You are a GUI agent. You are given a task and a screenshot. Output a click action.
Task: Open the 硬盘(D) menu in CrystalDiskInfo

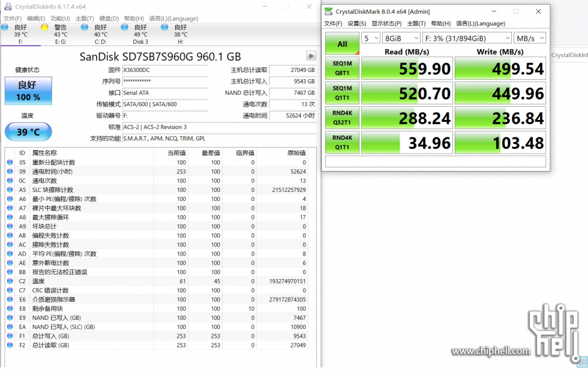tap(109, 19)
